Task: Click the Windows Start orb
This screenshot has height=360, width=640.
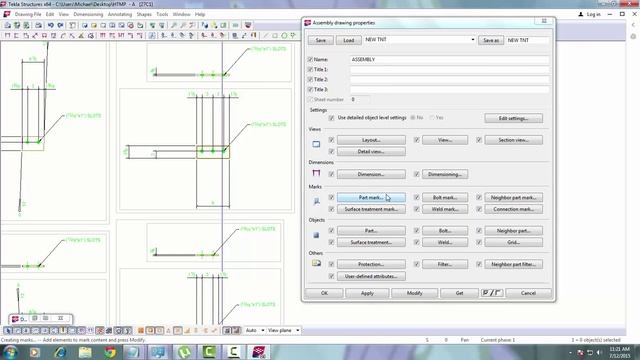Action: [10, 351]
